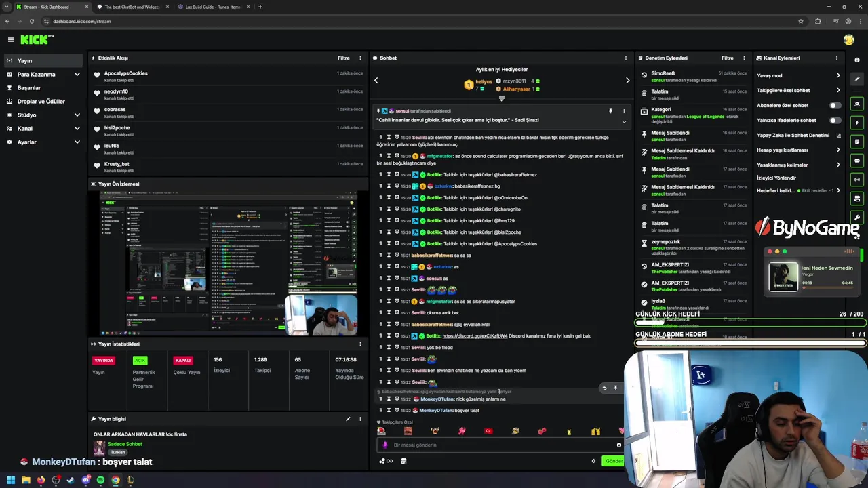Open Başarılar sidebar item
The height and width of the screenshot is (488, 868).
[43, 87]
